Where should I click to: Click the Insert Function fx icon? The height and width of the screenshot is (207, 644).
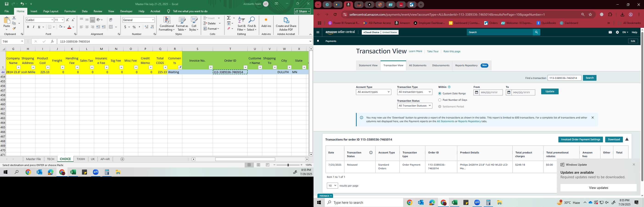tap(52, 41)
